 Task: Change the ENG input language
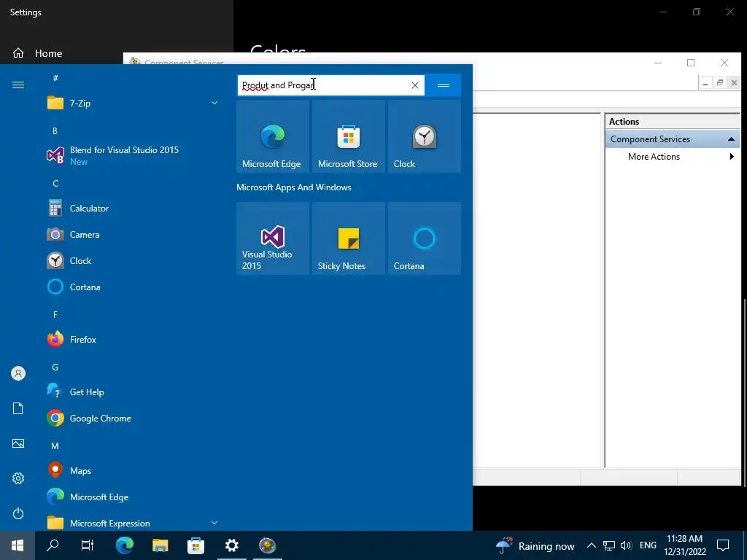click(648, 545)
